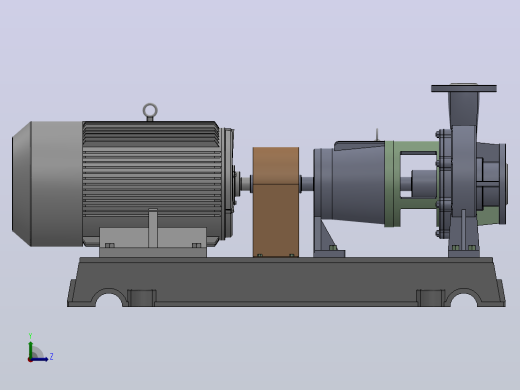Select the light gray motor mounting foot block
Viewport: 520px width, 390px height.
pos(153,242)
